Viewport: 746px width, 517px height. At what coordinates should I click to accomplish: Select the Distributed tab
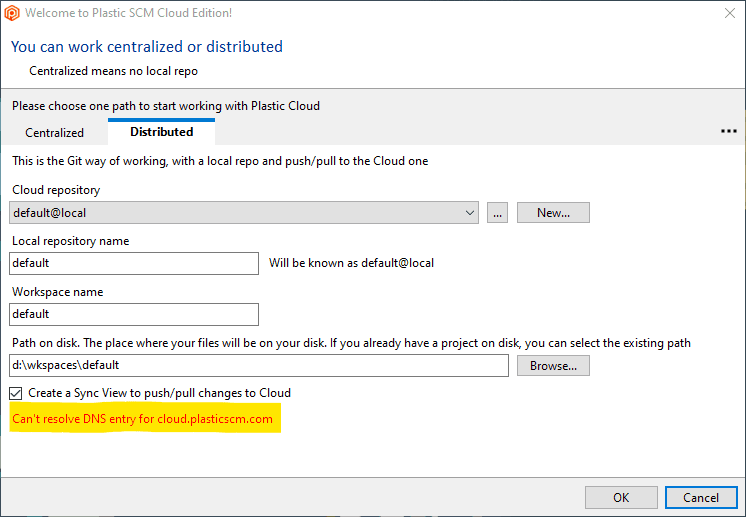tap(162, 132)
